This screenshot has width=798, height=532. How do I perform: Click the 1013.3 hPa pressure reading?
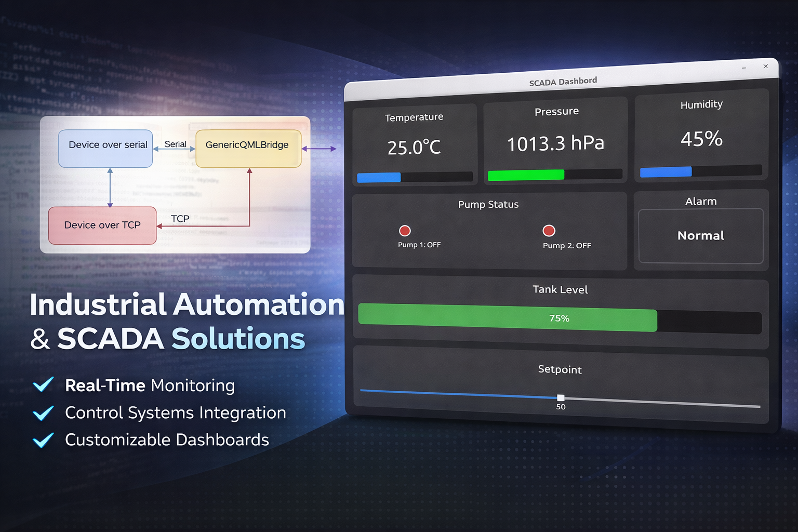(x=555, y=143)
